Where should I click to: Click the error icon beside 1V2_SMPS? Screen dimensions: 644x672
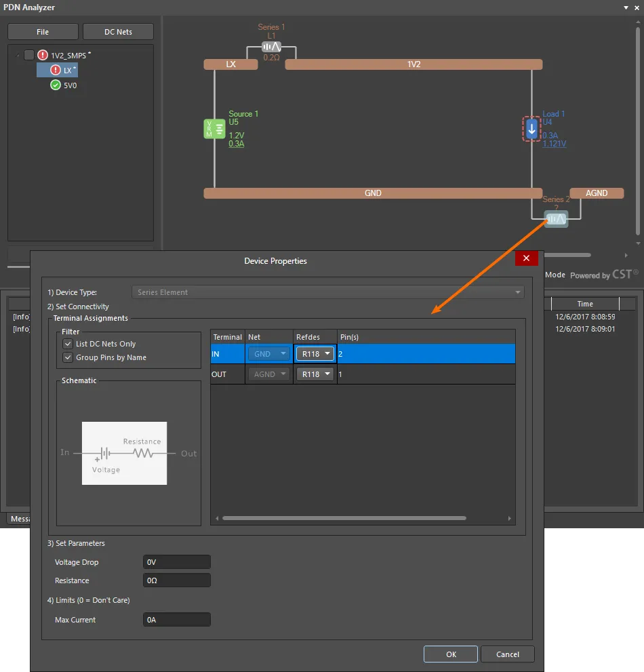43,55
